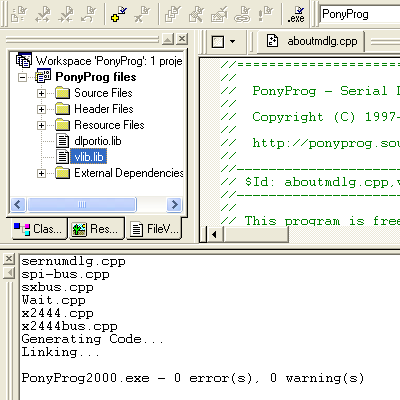This screenshot has width=400, height=400.
Task: Click the workspace tree horizontal scrollbar thumb
Action: point(82,204)
